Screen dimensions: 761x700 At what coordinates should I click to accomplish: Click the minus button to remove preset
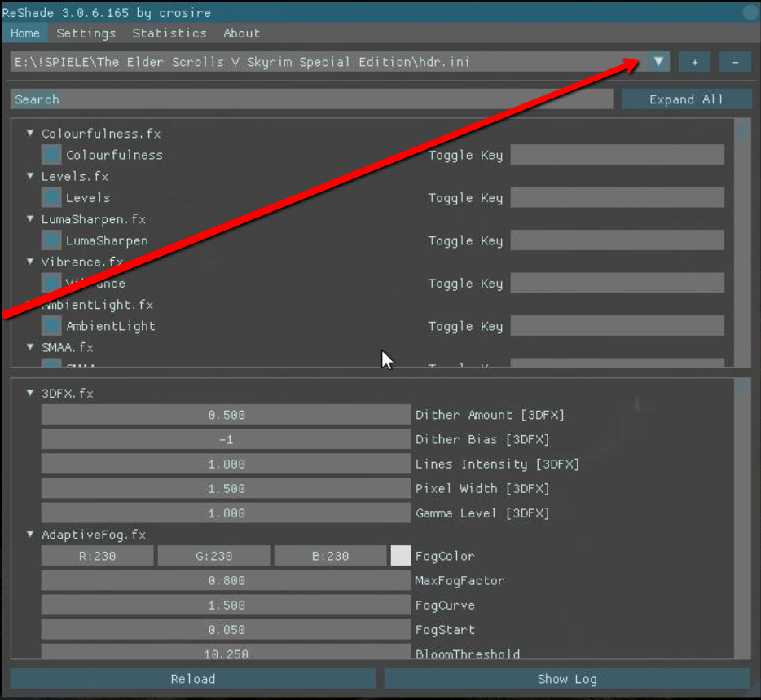pyautogui.click(x=735, y=62)
